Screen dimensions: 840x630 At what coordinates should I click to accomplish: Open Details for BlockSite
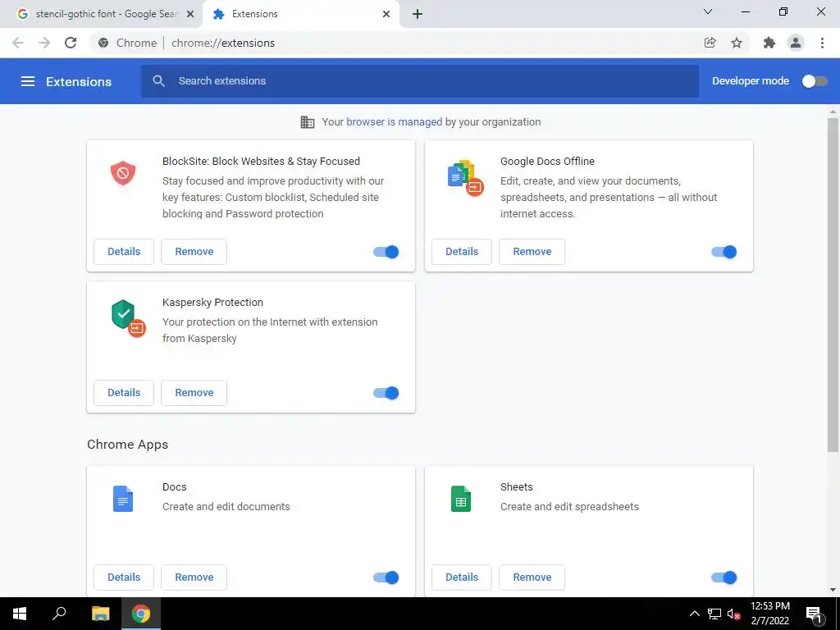[124, 252]
